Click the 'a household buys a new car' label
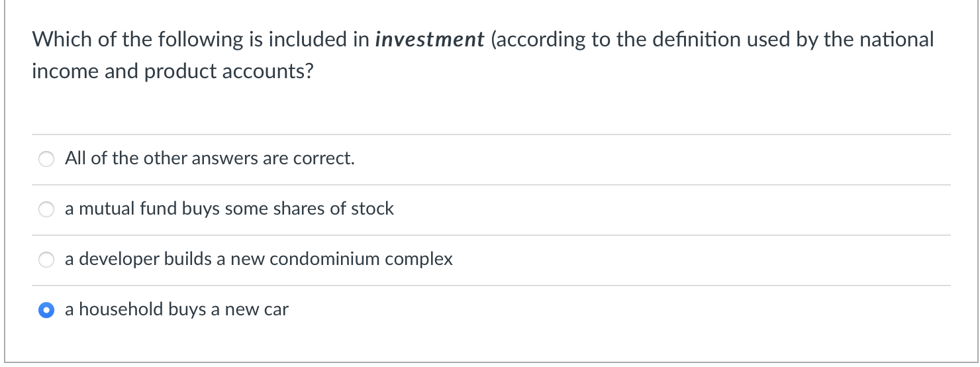This screenshot has width=980, height=367. click(176, 309)
